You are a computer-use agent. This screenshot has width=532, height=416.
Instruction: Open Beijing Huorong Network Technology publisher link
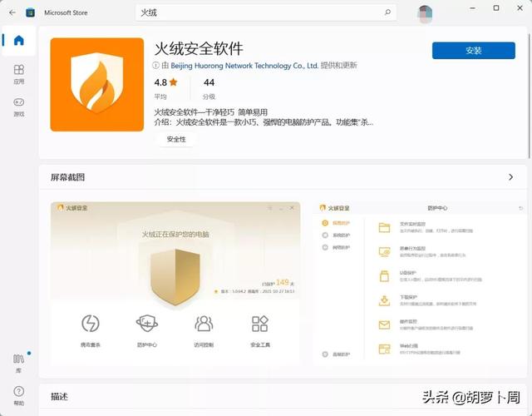244,66
